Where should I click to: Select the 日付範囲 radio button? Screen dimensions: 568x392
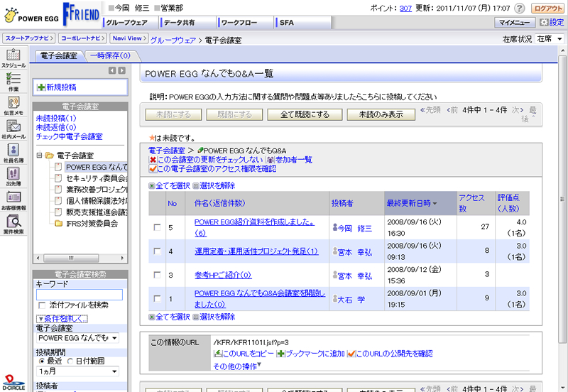pyautogui.click(x=70, y=361)
